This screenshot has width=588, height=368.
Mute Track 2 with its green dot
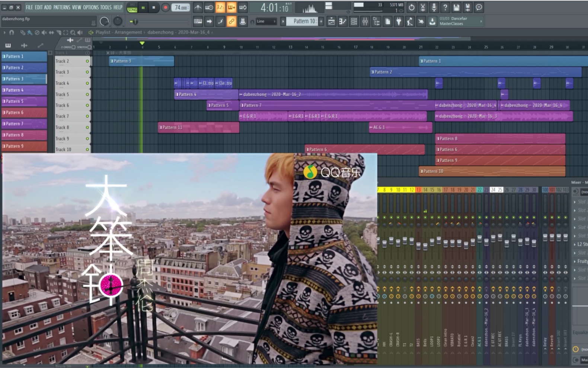(87, 61)
